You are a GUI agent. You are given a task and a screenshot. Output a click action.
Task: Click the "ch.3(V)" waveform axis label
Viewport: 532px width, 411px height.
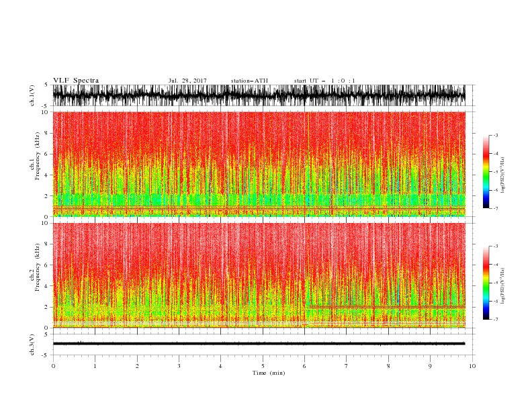click(x=32, y=345)
